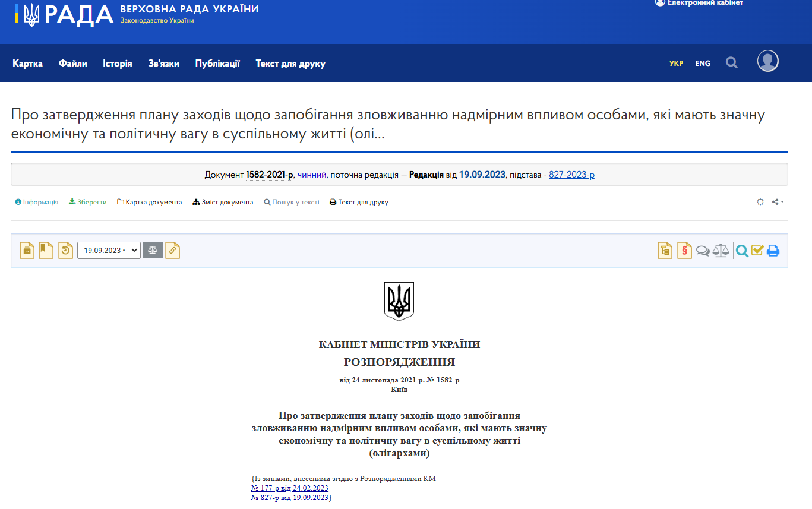The height and width of the screenshot is (509, 812).
Task: Open amendment № 177-р від 24.02.2023
Action: [290, 488]
